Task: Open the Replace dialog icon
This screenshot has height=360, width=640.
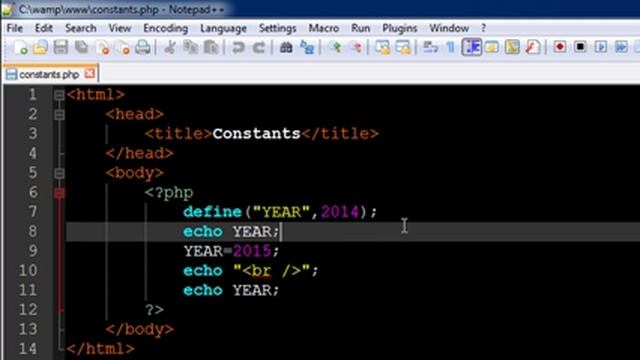Action: coord(307,47)
